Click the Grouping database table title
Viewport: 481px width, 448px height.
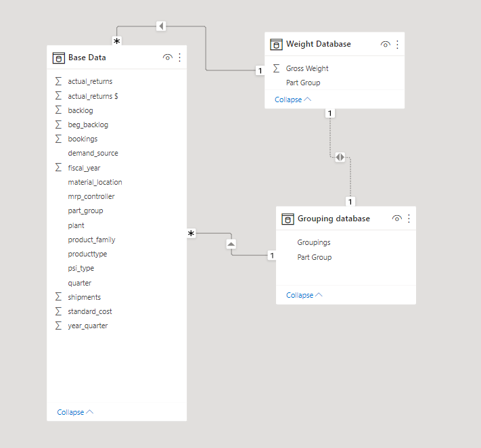[x=334, y=219]
